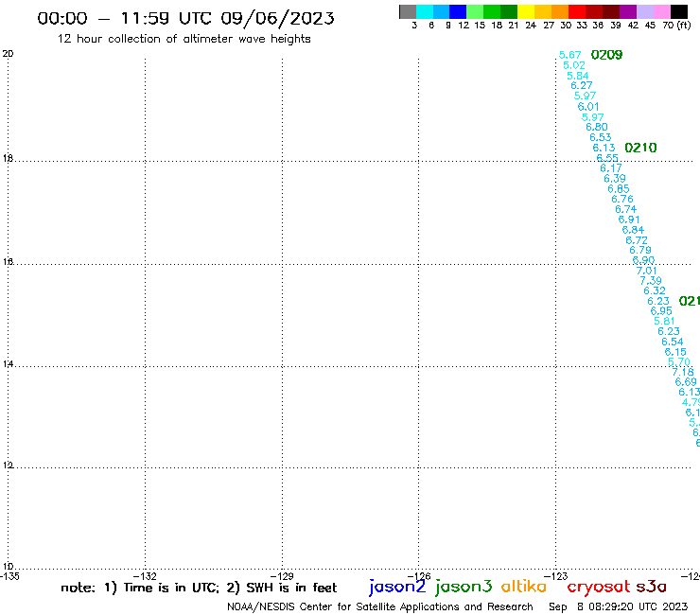The height and width of the screenshot is (615, 700).
Task: Select the '6.84' reading
Action: 633,230
